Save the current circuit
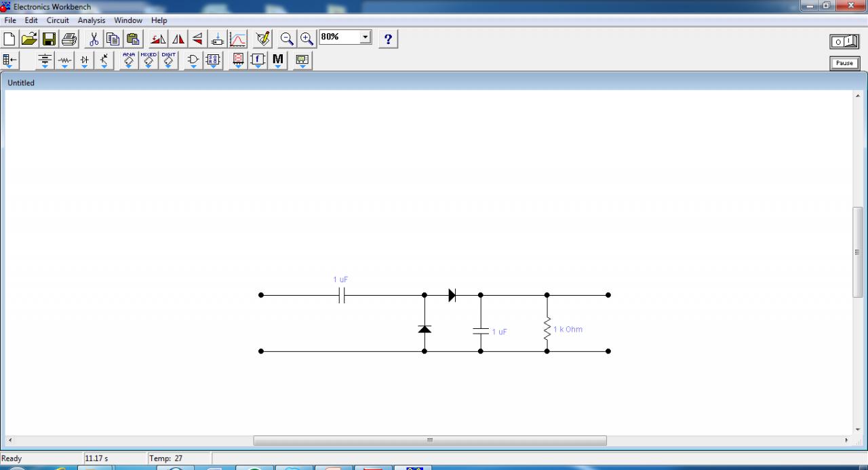This screenshot has height=470, width=868. pos(49,39)
